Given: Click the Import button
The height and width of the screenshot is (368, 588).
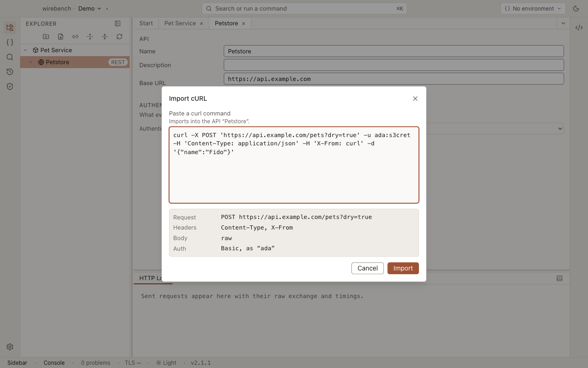Looking at the screenshot, I should point(403,268).
